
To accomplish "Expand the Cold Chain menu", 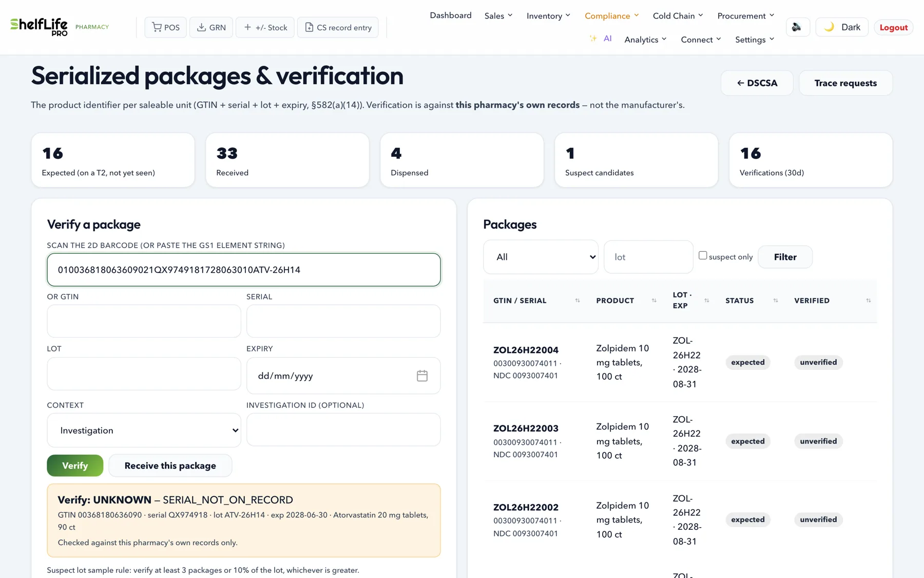I will point(678,16).
